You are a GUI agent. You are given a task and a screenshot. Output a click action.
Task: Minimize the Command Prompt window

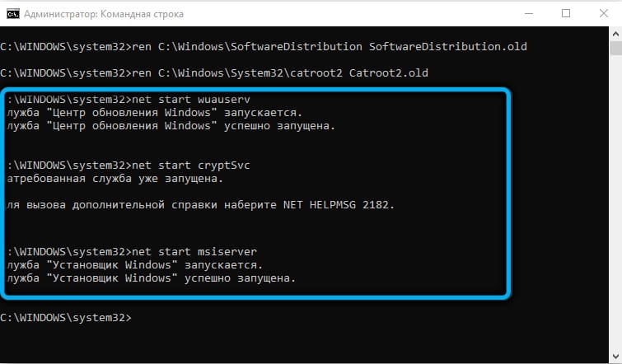tap(529, 13)
